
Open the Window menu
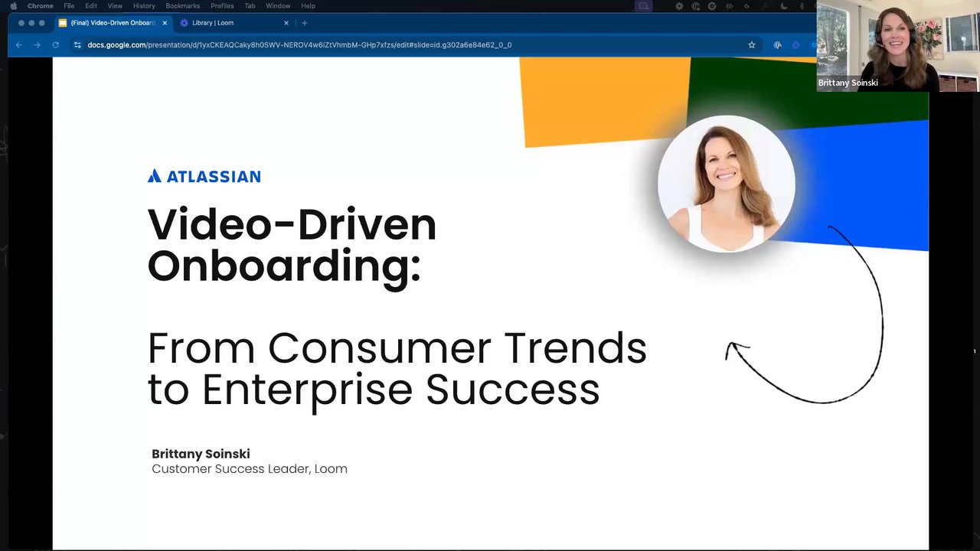click(278, 6)
